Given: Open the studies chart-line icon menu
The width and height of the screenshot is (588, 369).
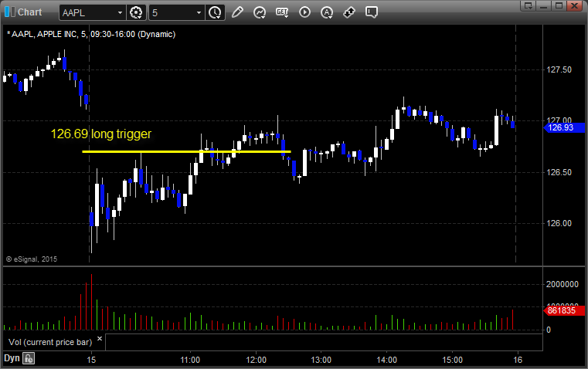Looking at the screenshot, I should coord(260,12).
